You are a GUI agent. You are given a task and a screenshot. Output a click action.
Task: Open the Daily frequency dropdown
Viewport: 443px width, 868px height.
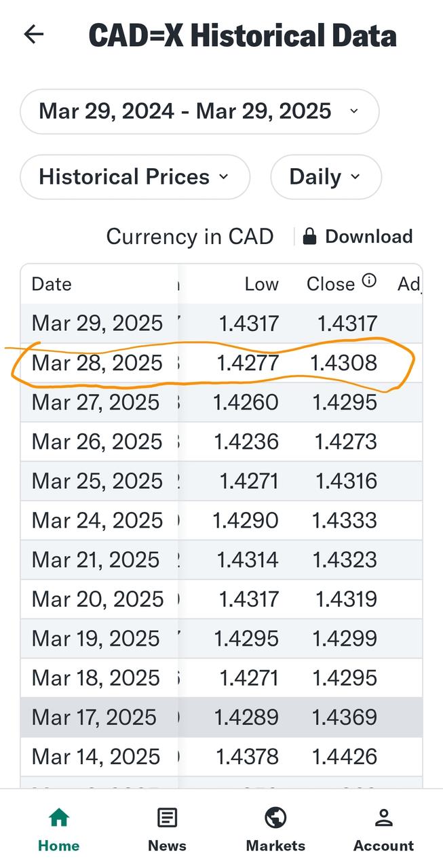click(326, 176)
